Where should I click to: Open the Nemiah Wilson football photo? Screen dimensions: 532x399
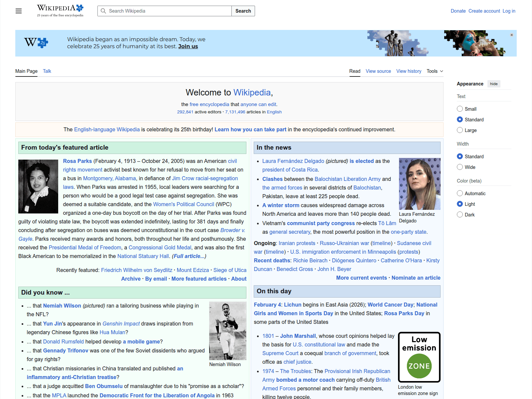228,331
